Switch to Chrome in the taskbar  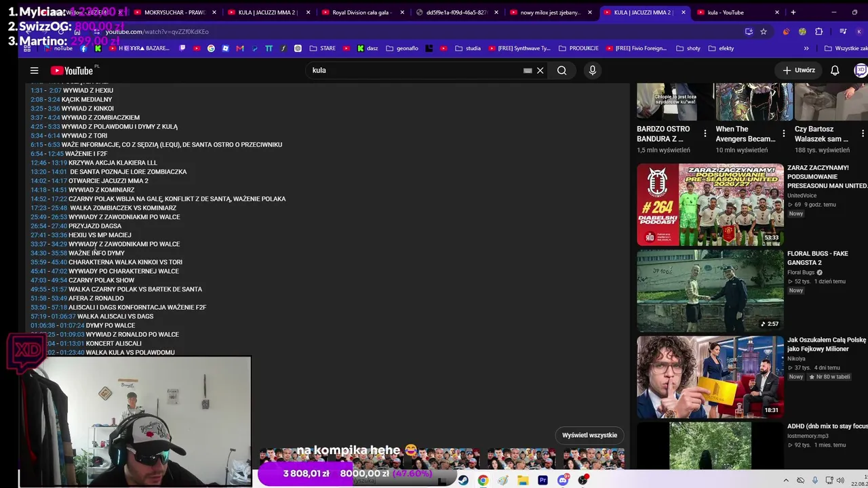pyautogui.click(x=483, y=480)
